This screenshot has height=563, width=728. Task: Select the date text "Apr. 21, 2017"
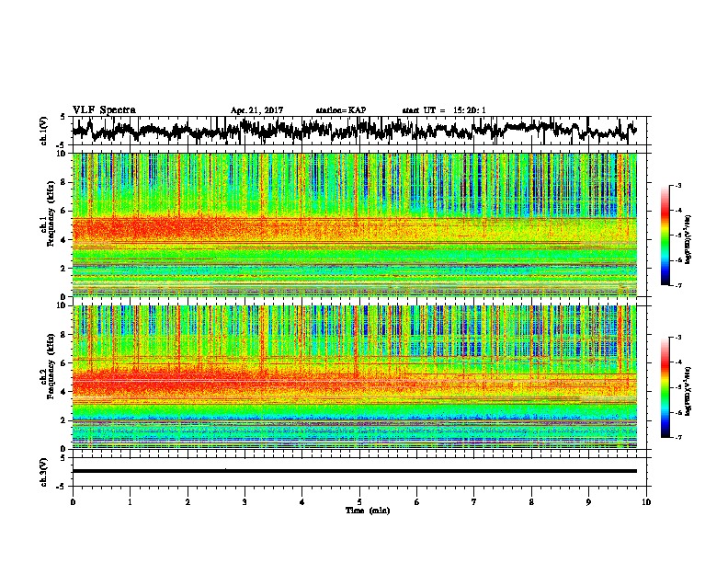click(x=256, y=110)
